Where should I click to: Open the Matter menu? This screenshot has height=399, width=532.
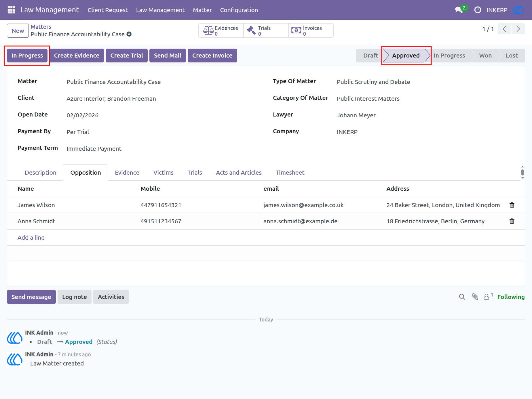tap(202, 10)
